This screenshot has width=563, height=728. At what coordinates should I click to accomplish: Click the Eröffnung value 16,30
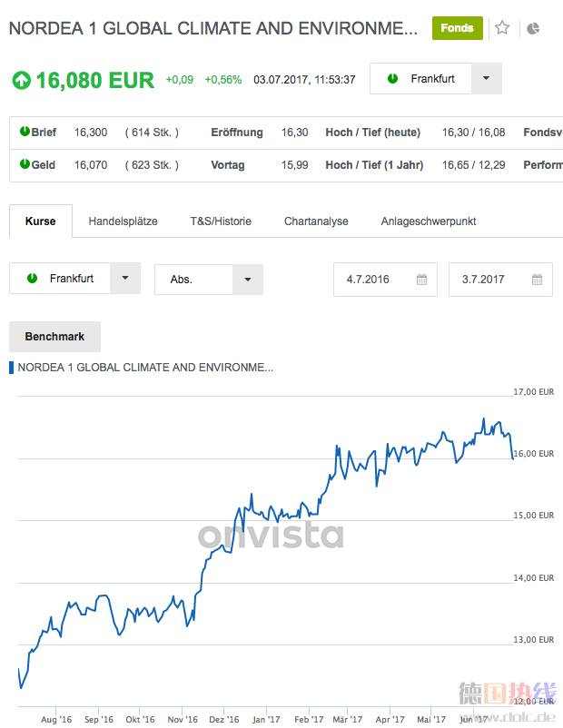click(x=294, y=133)
